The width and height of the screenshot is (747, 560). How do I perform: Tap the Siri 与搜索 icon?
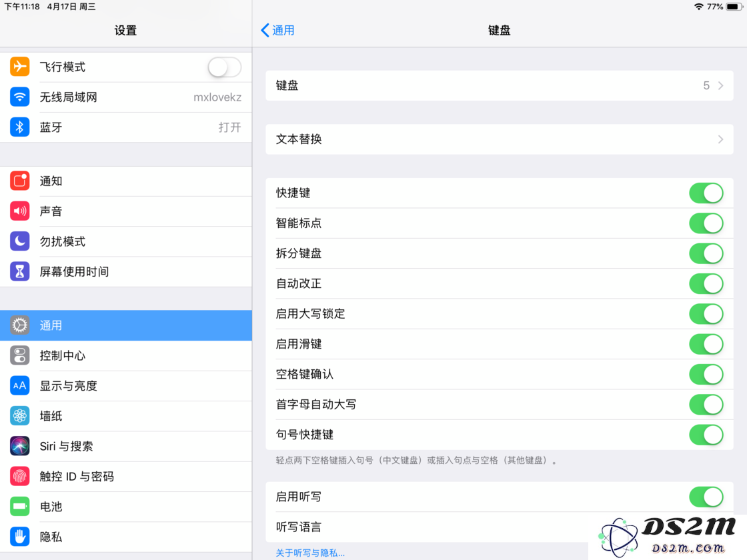point(19,446)
